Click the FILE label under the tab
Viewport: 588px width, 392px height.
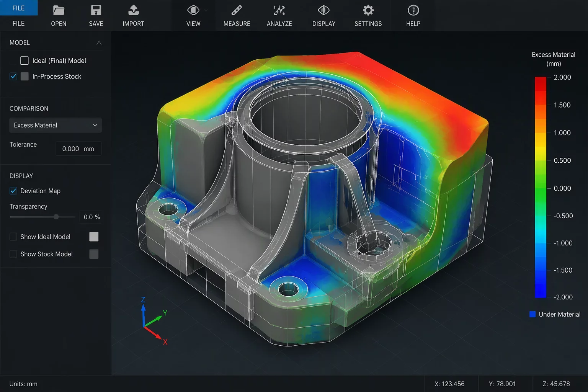tap(19, 24)
